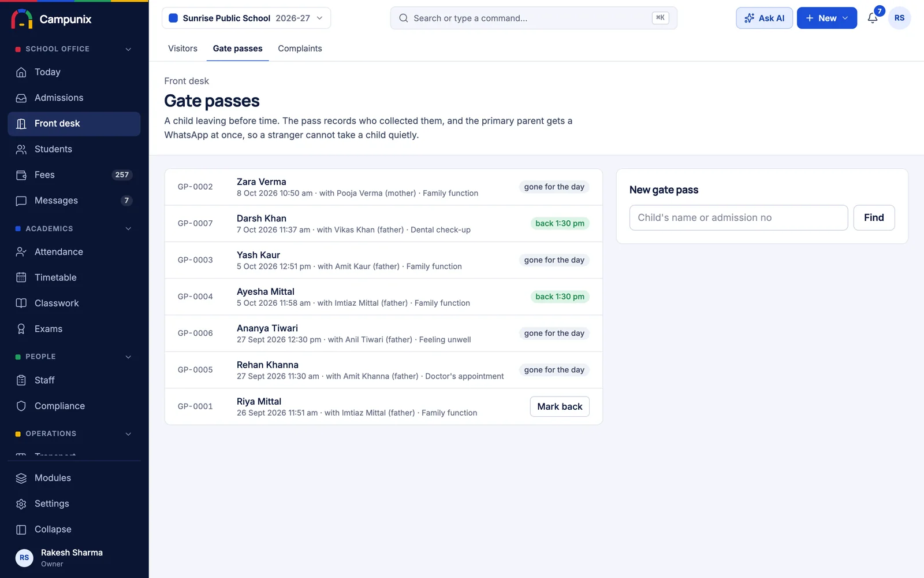924x578 pixels.
Task: Select the Rehan Khanna row name
Action: 267,365
